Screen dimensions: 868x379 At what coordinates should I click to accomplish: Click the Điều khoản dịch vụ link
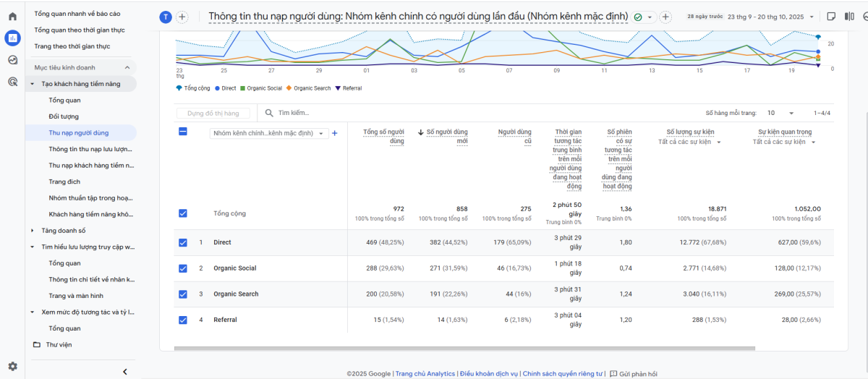click(x=489, y=374)
